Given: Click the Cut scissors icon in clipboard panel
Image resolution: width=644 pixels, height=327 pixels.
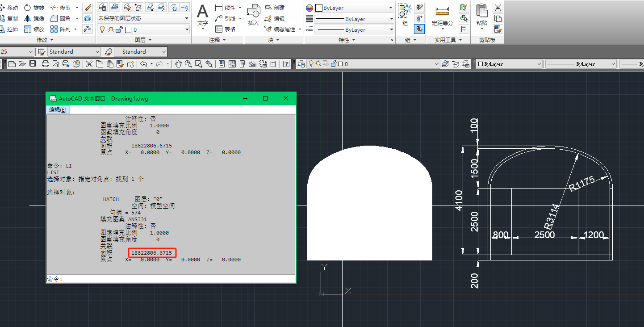Looking at the screenshot, I should pyautogui.click(x=498, y=8).
